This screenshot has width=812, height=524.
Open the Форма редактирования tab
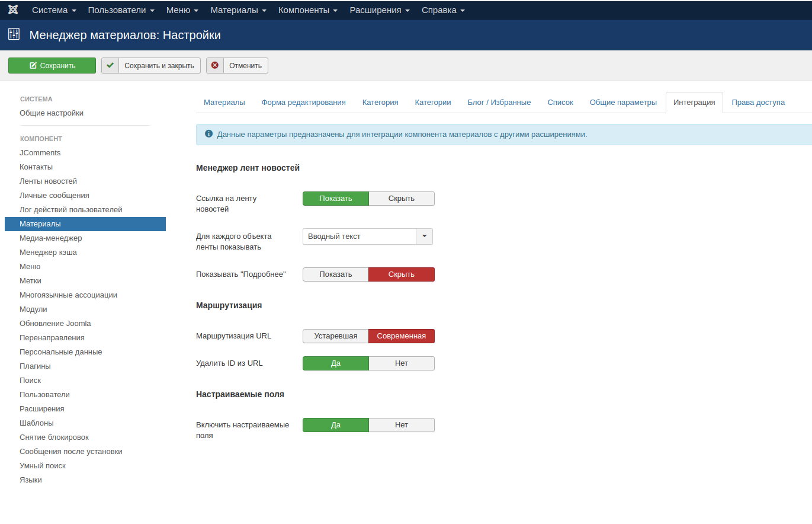point(303,103)
